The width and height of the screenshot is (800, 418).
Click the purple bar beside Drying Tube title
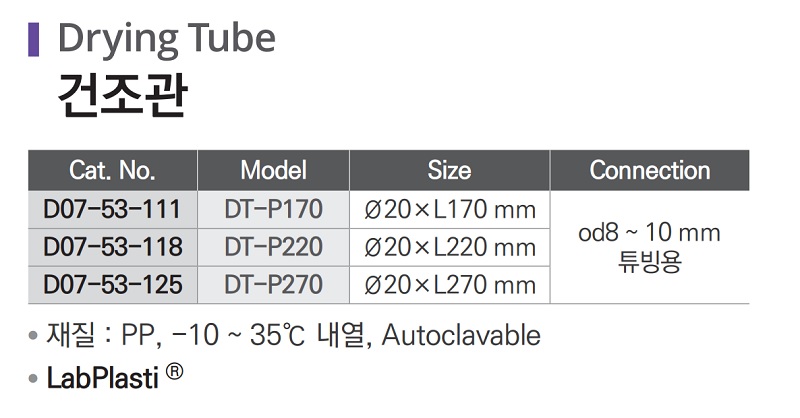(x=33, y=39)
